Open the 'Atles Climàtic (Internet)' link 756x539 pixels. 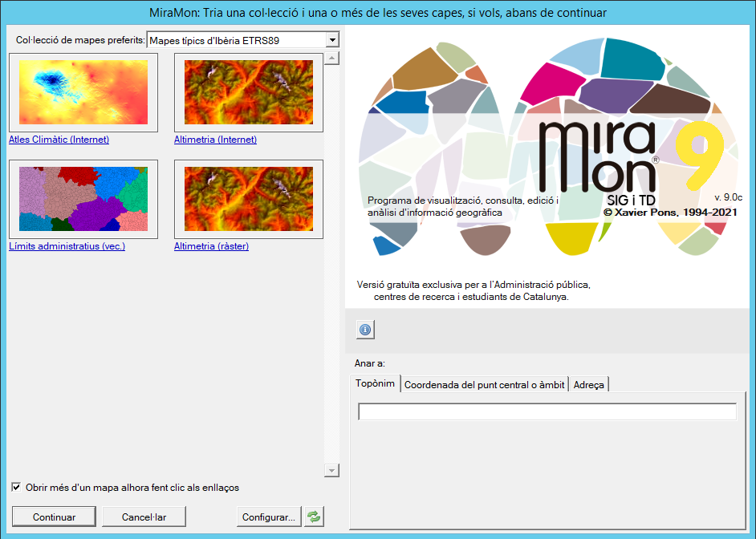(x=59, y=140)
